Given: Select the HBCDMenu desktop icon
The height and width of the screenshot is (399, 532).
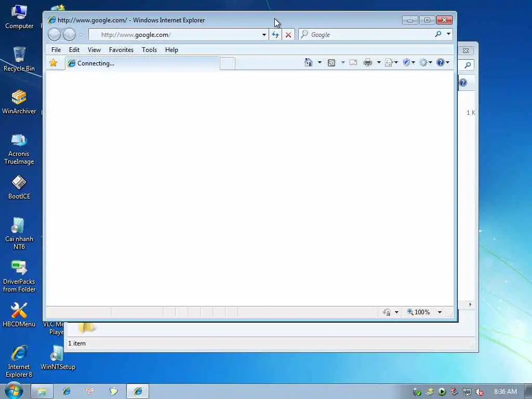Looking at the screenshot, I should [19, 315].
